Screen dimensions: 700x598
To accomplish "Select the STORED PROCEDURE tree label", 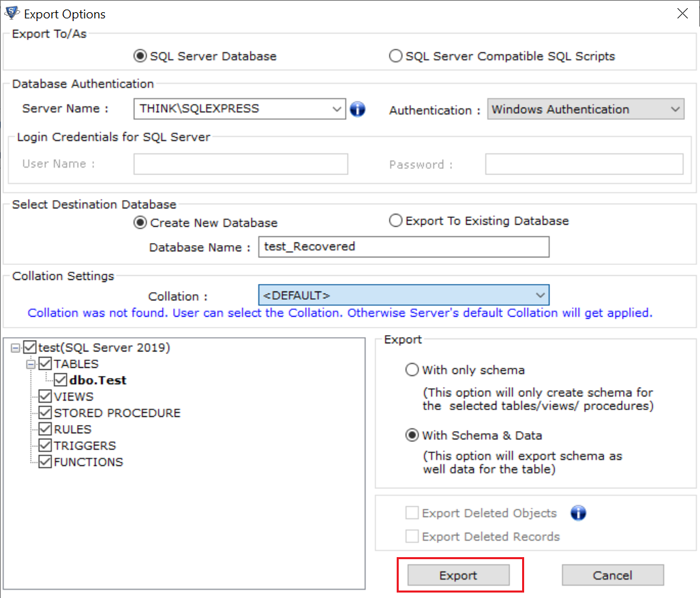I will [x=117, y=413].
